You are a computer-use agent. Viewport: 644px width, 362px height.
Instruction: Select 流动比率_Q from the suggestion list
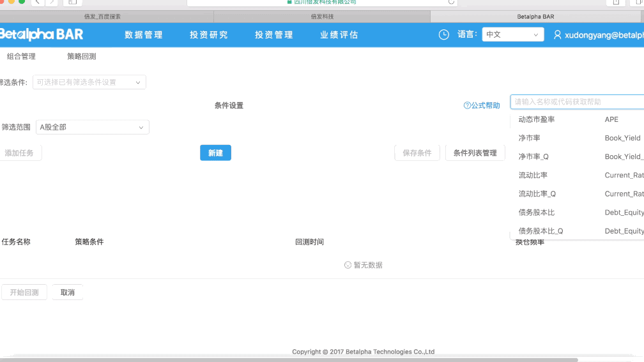[x=537, y=193]
